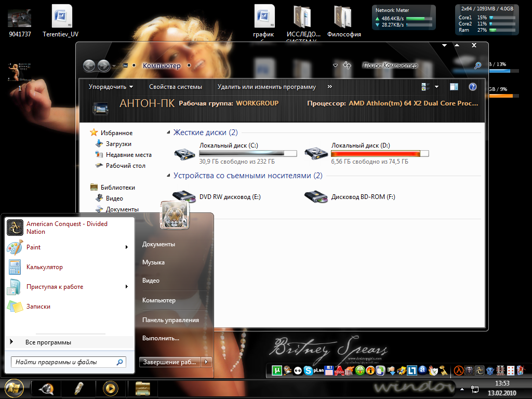Open Музыка from Start menu
532x399 pixels.
[x=153, y=262]
